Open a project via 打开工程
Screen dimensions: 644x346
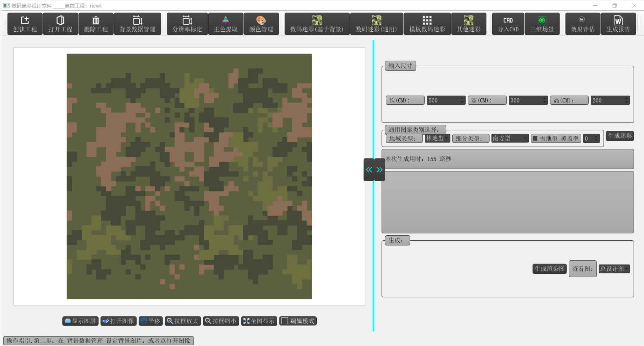[x=61, y=24]
